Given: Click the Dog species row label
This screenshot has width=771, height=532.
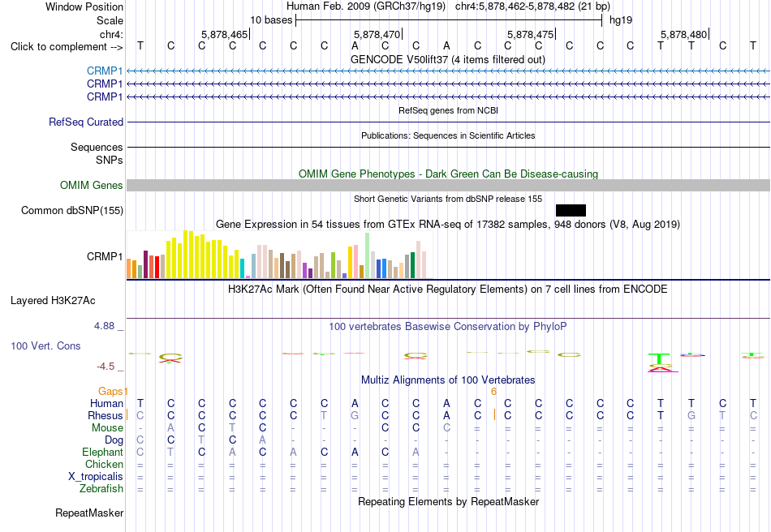Looking at the screenshot, I should click(x=114, y=440).
